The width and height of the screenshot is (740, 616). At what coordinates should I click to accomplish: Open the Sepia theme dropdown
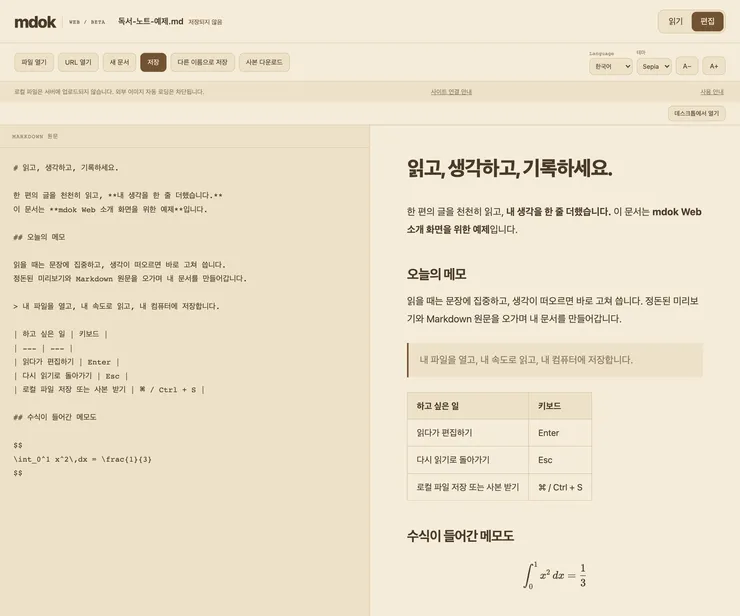654,67
